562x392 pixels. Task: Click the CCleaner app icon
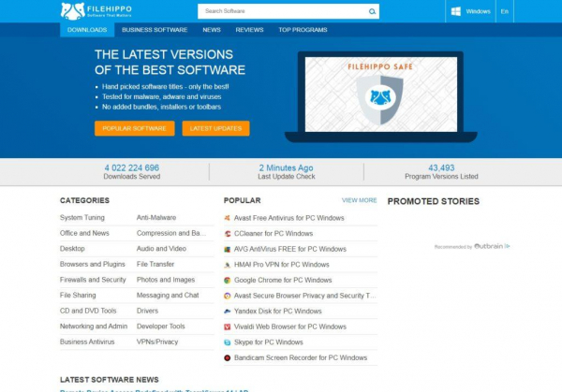(228, 233)
